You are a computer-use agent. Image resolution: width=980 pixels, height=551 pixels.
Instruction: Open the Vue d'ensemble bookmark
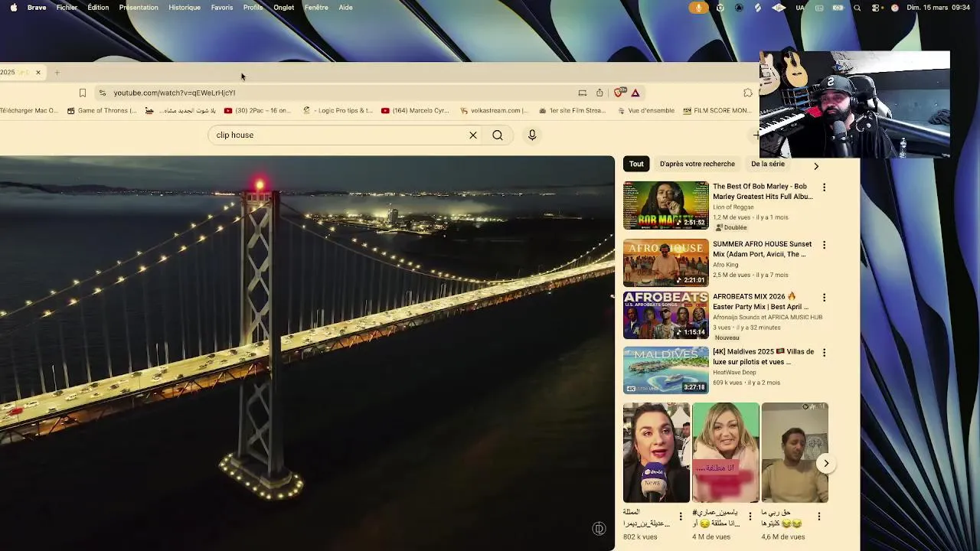pyautogui.click(x=645, y=110)
